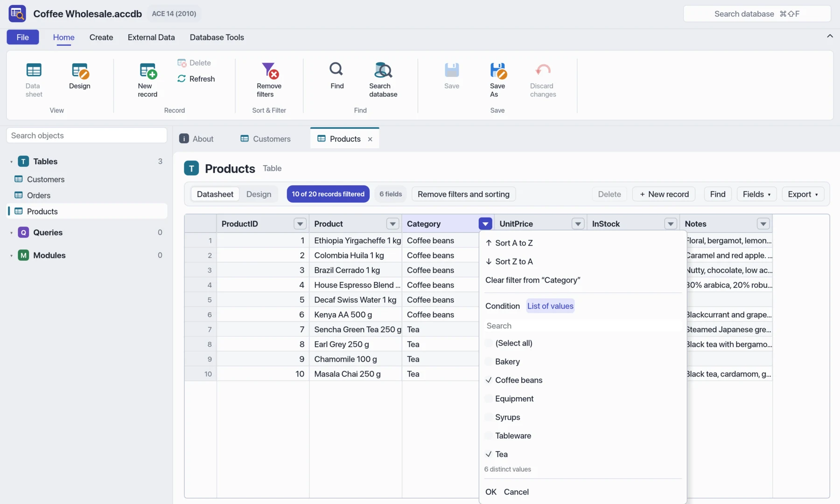Check the Tableware filter value
This screenshot has height=504, width=840.
tap(489, 435)
